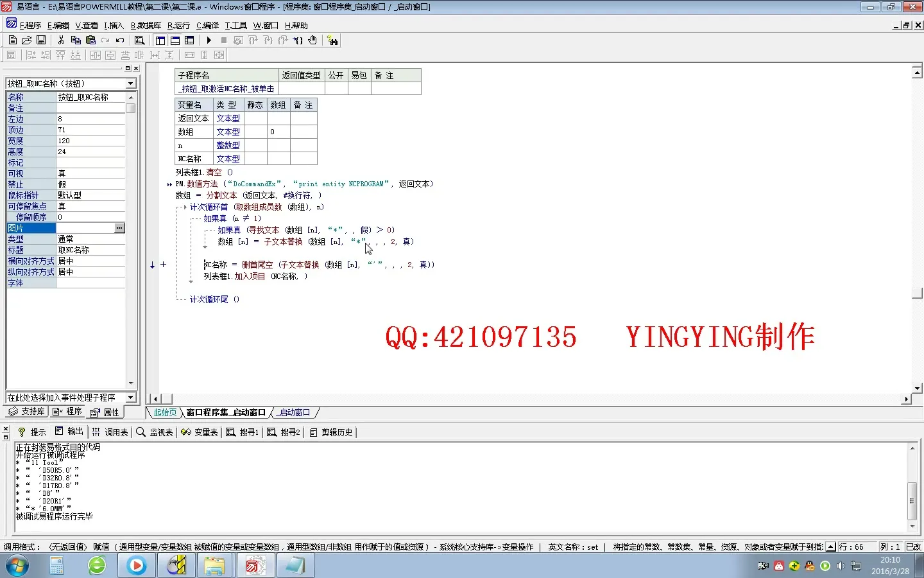This screenshot has height=578, width=924.
Task: Toggle the left work panel layout button
Action: pyautogui.click(x=160, y=40)
